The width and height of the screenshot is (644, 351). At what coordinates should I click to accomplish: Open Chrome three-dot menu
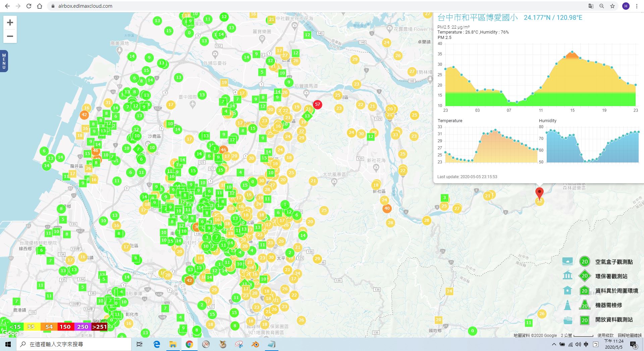coord(637,6)
